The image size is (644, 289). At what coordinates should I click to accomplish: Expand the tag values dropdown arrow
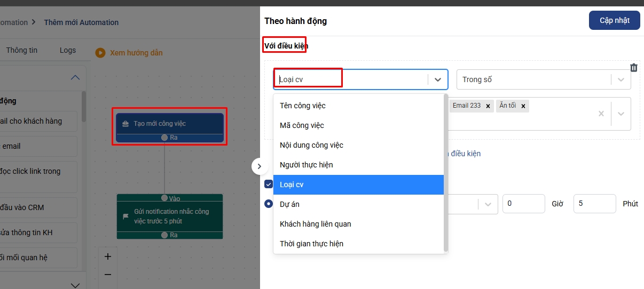[621, 114]
